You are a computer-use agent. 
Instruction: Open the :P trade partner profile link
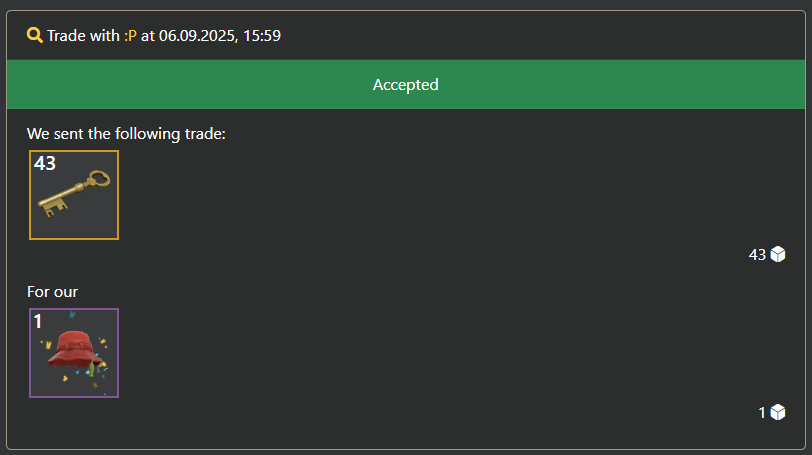(130, 36)
